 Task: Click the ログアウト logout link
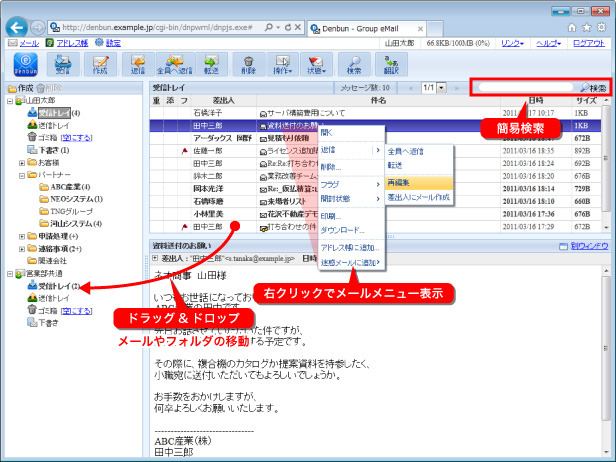click(589, 43)
